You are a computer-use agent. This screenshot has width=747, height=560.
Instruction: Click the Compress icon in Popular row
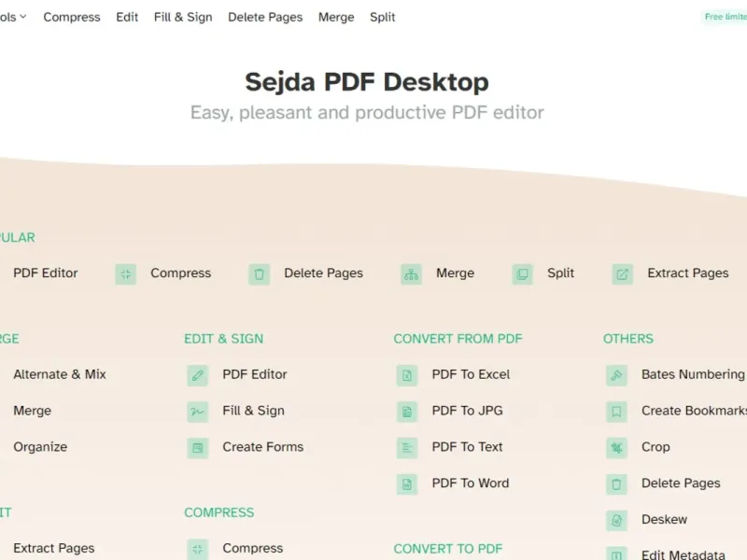tap(126, 274)
